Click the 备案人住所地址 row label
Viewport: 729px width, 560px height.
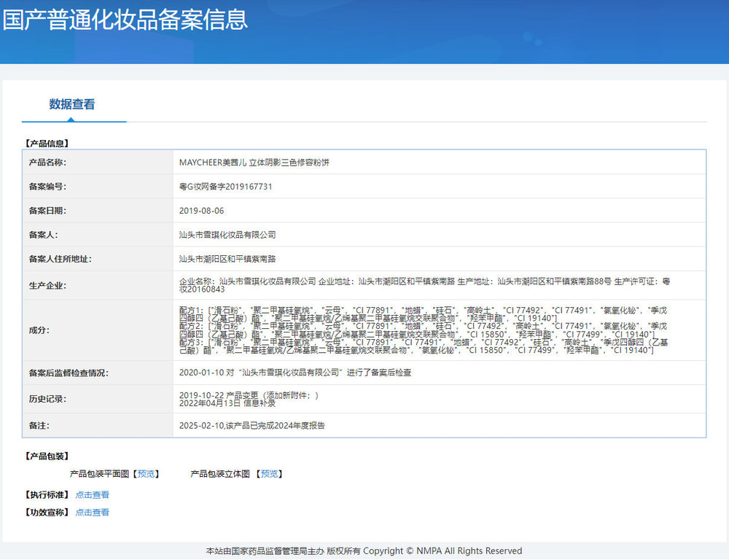pyautogui.click(x=60, y=259)
